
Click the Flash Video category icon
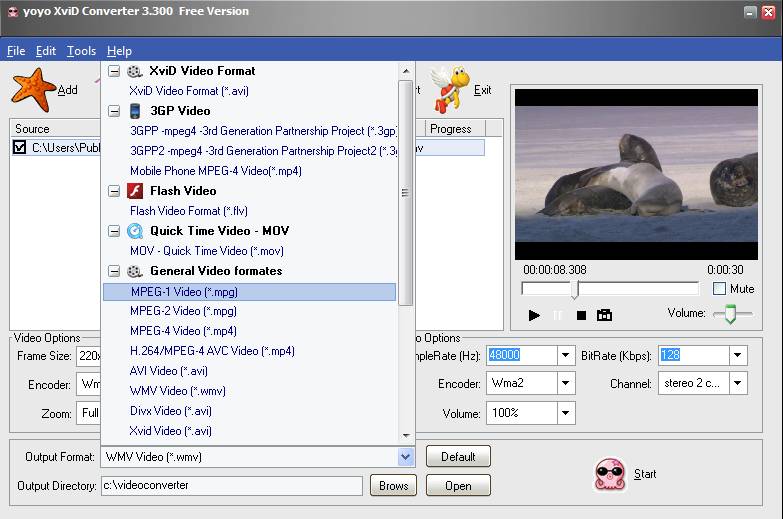tap(133, 191)
